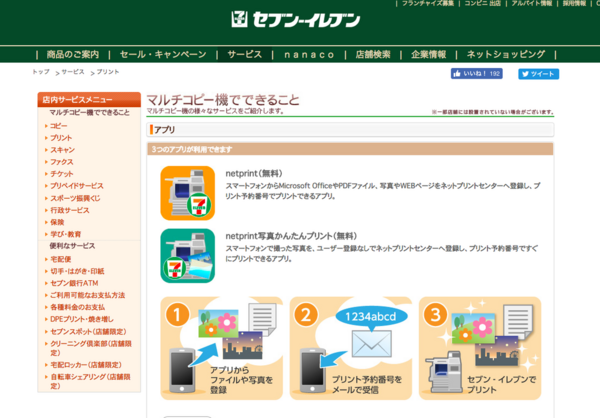The width and height of the screenshot is (600, 418).
Task: Click the step 1 app registration illustration
Action: point(222,348)
